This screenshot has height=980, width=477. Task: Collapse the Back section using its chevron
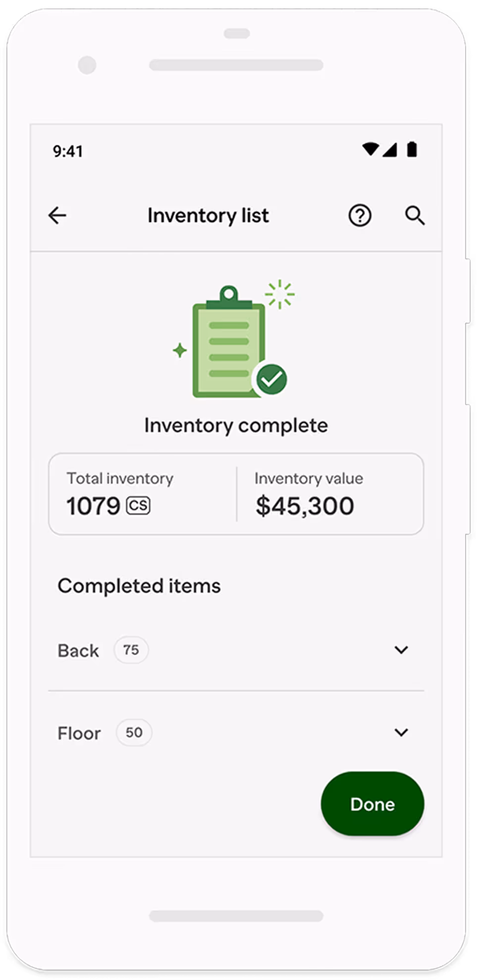click(401, 650)
